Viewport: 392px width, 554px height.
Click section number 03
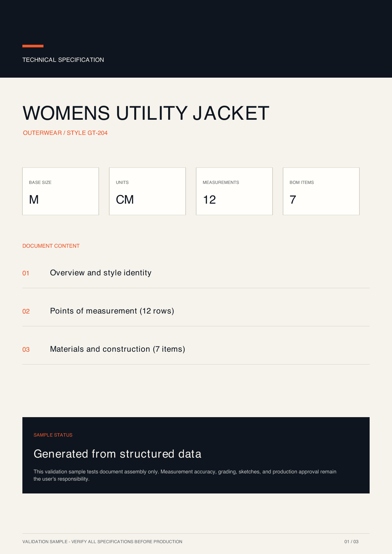point(26,350)
